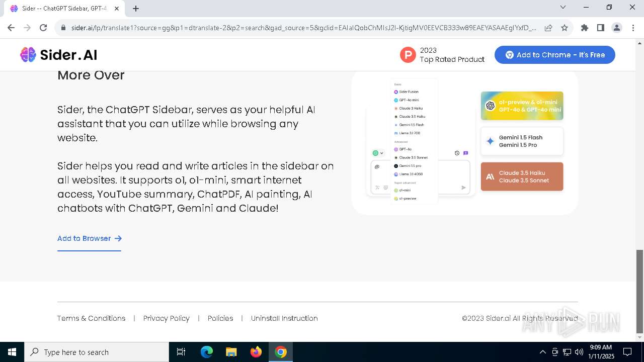The width and height of the screenshot is (644, 362).
Task: View site info lock icon
Action: click(63, 28)
